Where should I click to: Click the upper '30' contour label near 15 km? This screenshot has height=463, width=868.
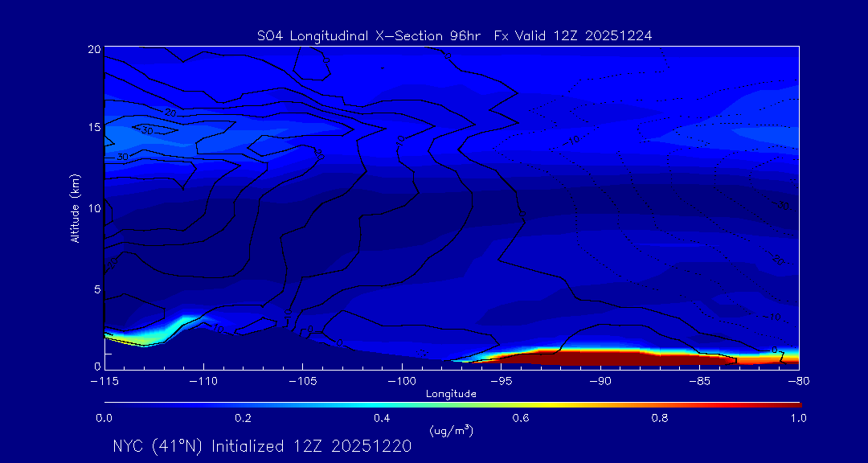pos(147,130)
